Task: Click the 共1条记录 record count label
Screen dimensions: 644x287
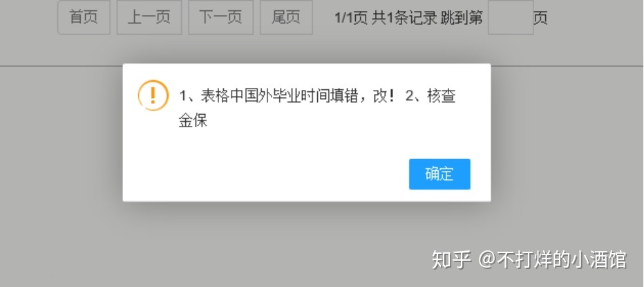Action: [x=404, y=18]
